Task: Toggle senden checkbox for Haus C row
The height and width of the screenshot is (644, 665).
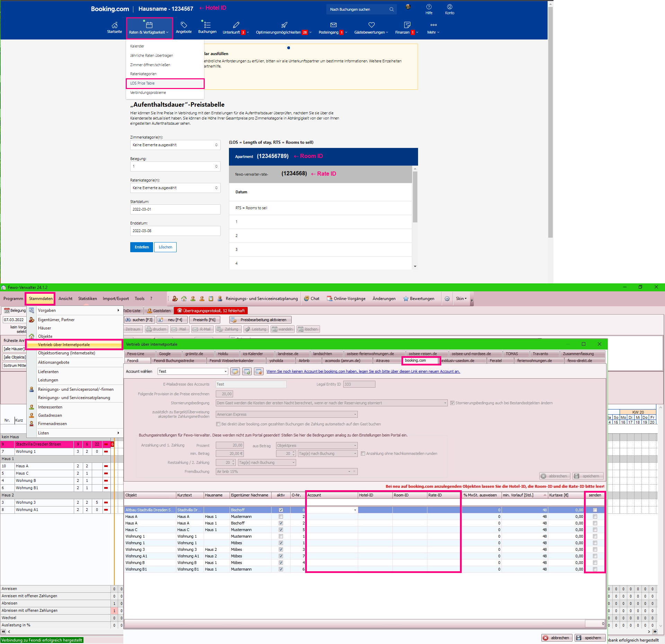Action: (595, 530)
